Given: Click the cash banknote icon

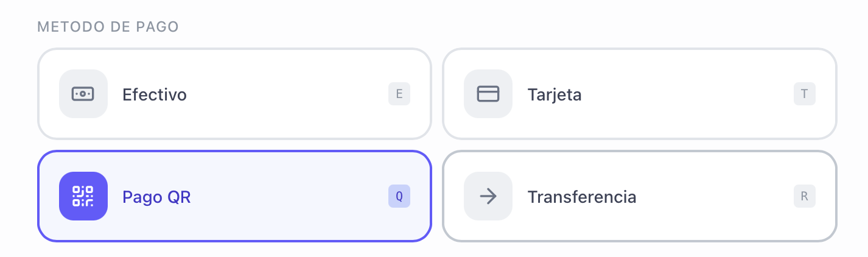Looking at the screenshot, I should click(x=83, y=94).
